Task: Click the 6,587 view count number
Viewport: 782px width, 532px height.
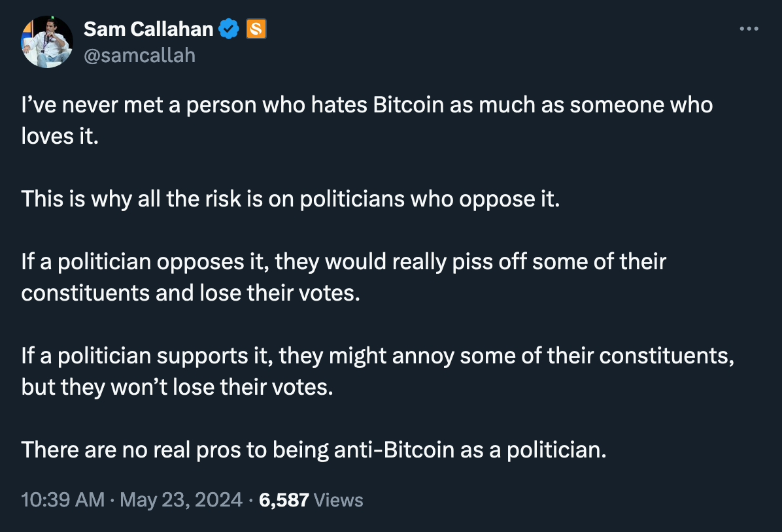Action: point(284,500)
